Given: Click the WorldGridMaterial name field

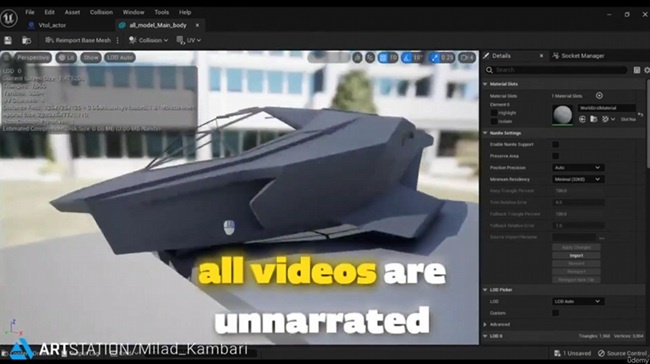Looking at the screenshot, I should (x=606, y=108).
